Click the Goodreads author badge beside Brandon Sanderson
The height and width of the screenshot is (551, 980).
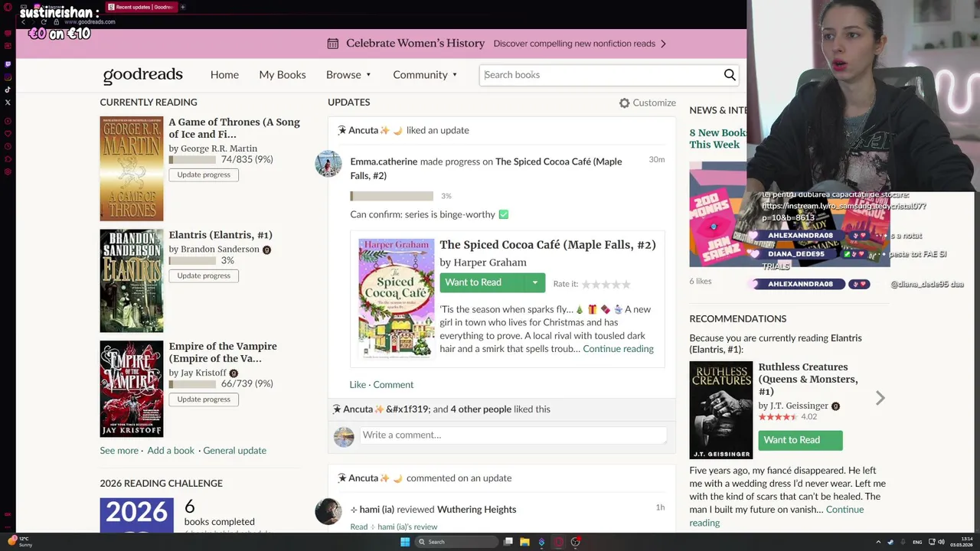[x=267, y=249]
